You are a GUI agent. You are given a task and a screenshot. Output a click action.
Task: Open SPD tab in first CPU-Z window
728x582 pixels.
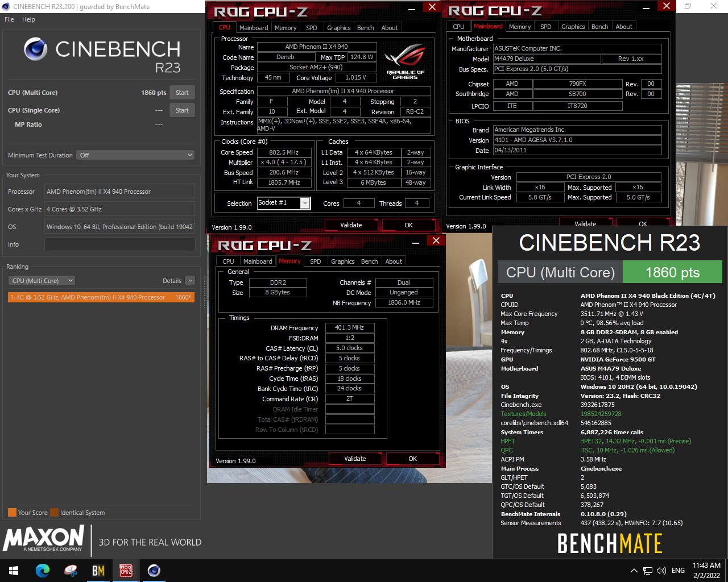click(312, 28)
